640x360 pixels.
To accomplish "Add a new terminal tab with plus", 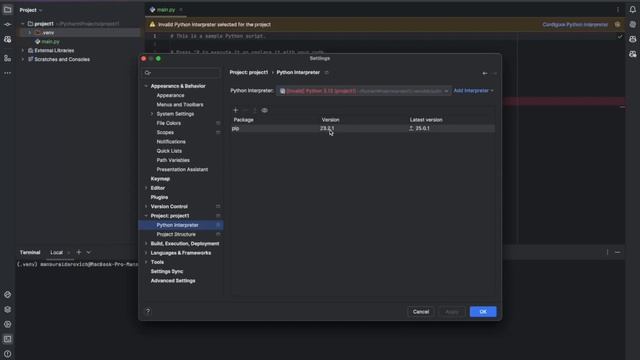I will tap(79, 252).
